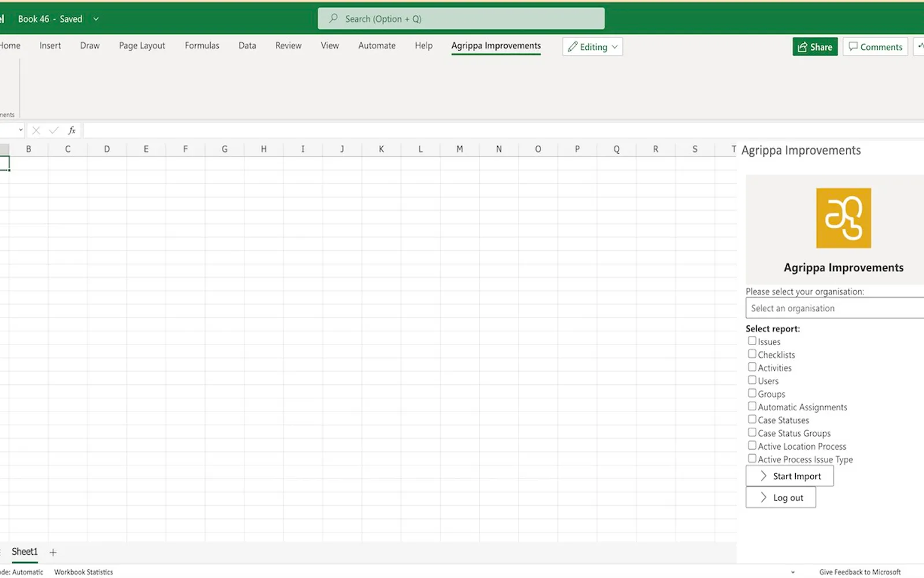Click the Agrippa Improvements logo icon
This screenshot has height=578, width=924.
(x=843, y=218)
